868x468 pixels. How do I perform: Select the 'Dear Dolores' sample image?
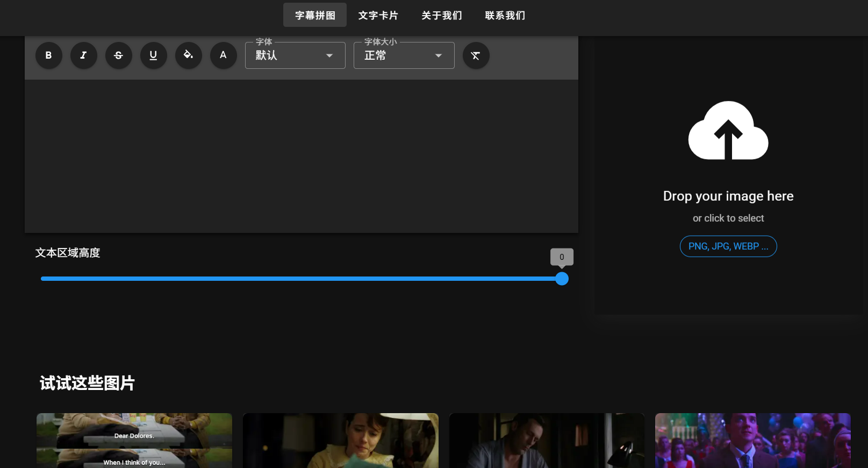(x=134, y=440)
